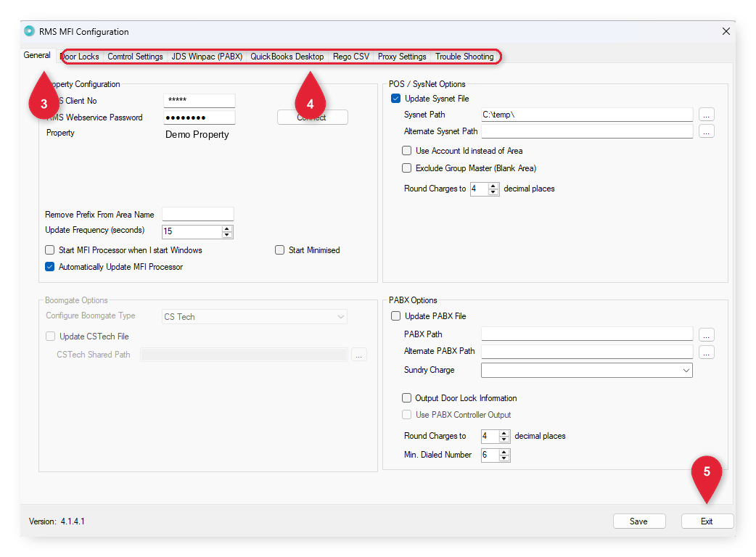The width and height of the screenshot is (756, 557).
Task: Click the Alternate PABX Path field
Action: 587,351
